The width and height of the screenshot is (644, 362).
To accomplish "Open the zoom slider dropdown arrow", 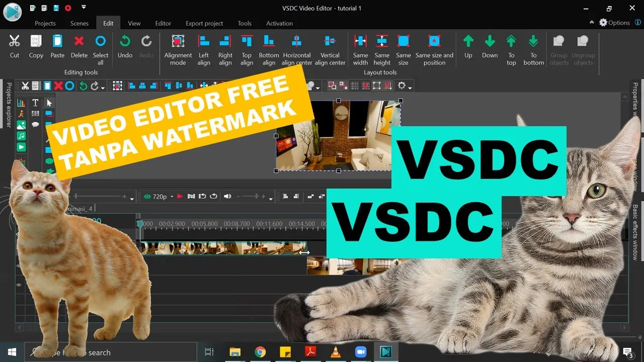I will [x=132, y=198].
